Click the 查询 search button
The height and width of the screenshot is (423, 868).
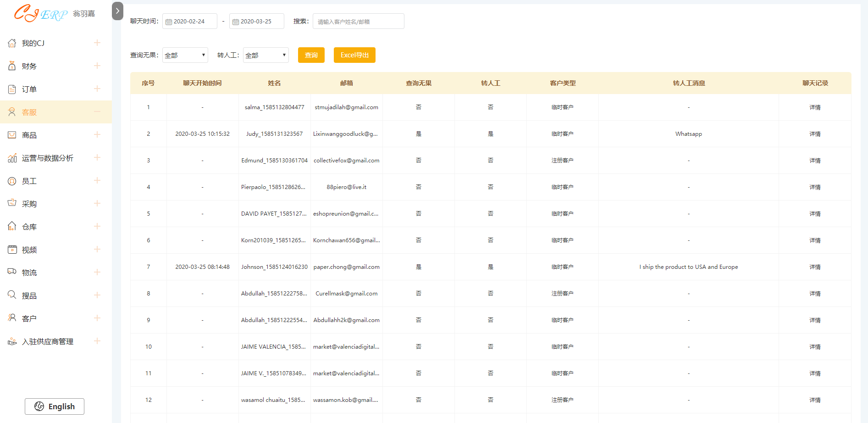tap(311, 55)
